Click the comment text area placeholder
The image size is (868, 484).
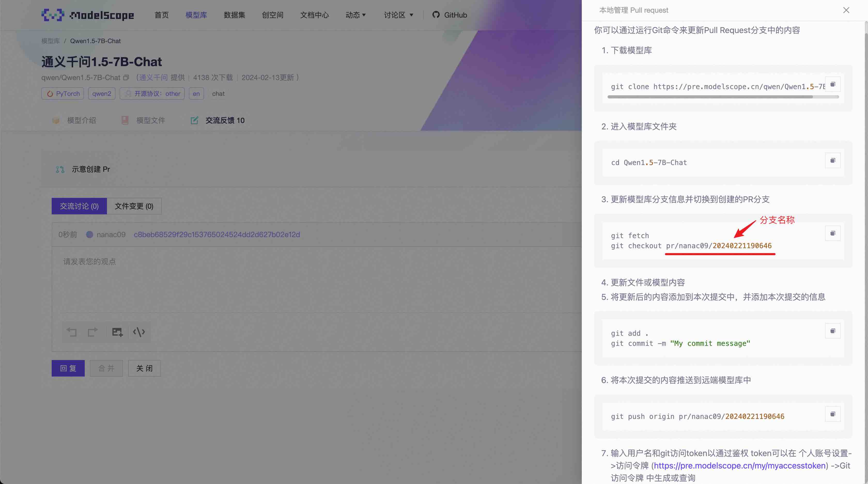pos(90,261)
